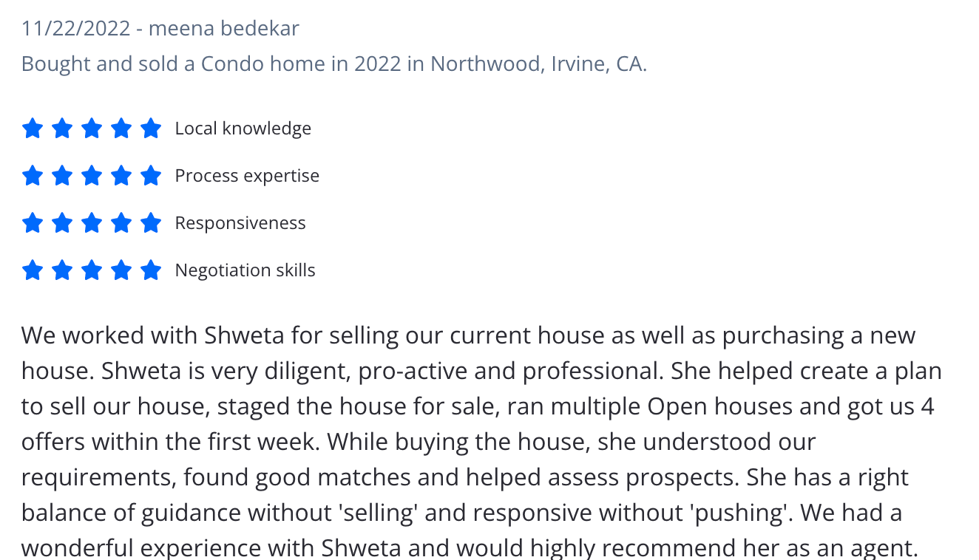Screen dimensions: 979x560
Task: Click third star of Negotiation skills rating
Action: pyautogui.click(x=92, y=270)
